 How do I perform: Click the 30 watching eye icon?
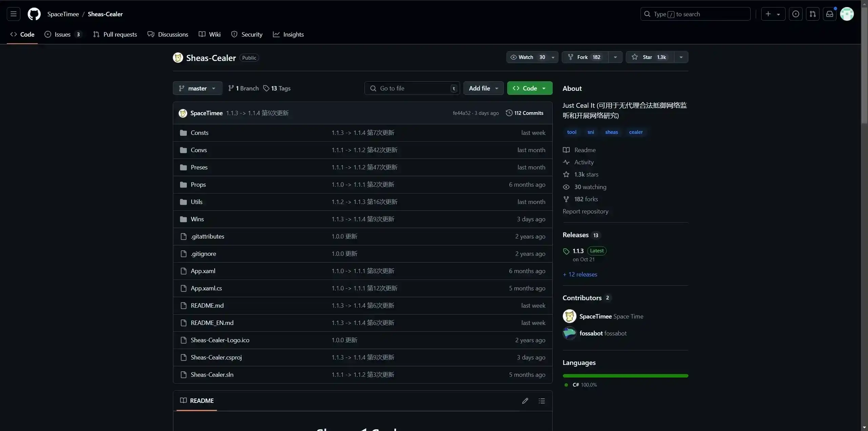click(x=566, y=187)
